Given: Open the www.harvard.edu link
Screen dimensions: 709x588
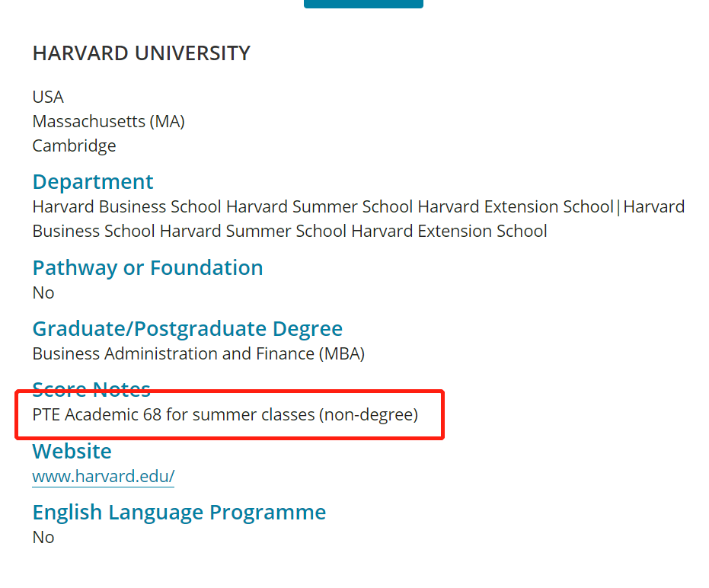Looking at the screenshot, I should (103, 477).
